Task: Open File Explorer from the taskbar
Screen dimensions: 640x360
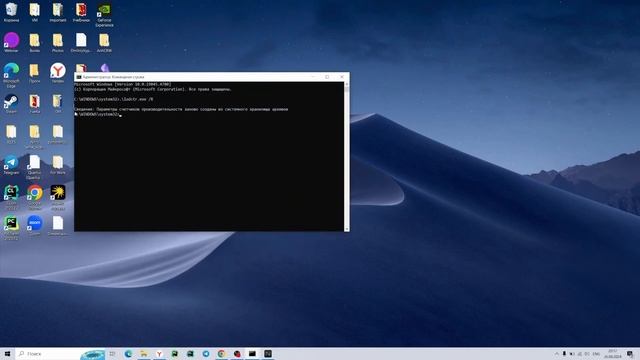Action: [144, 354]
